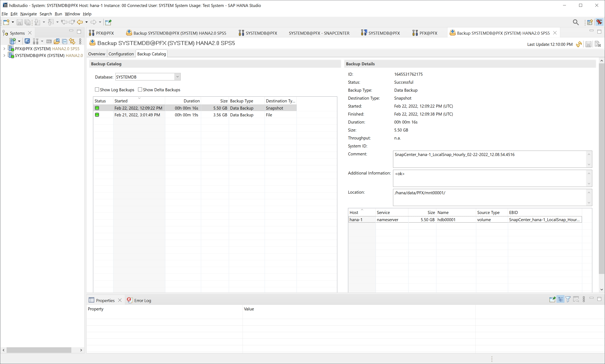Click the pin editor toolbar icon

tap(108, 22)
